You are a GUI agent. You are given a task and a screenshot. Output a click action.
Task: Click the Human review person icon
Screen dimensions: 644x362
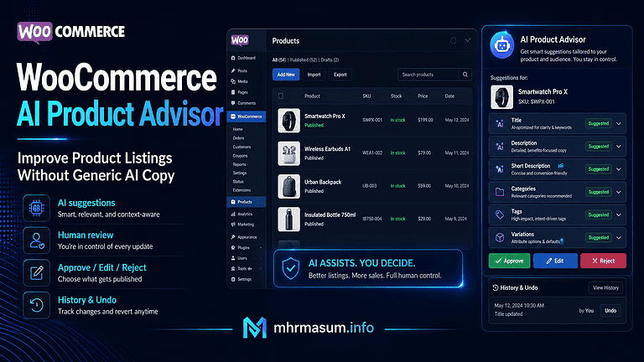click(37, 240)
